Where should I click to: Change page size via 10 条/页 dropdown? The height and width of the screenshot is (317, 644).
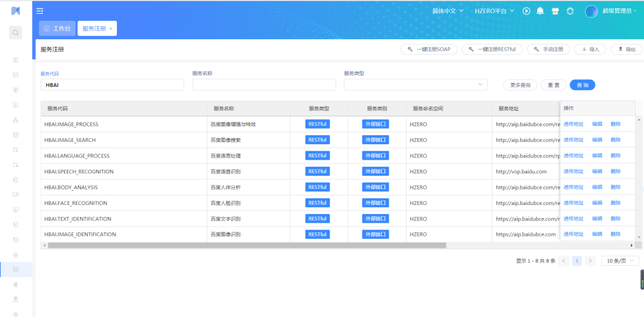tap(620, 261)
